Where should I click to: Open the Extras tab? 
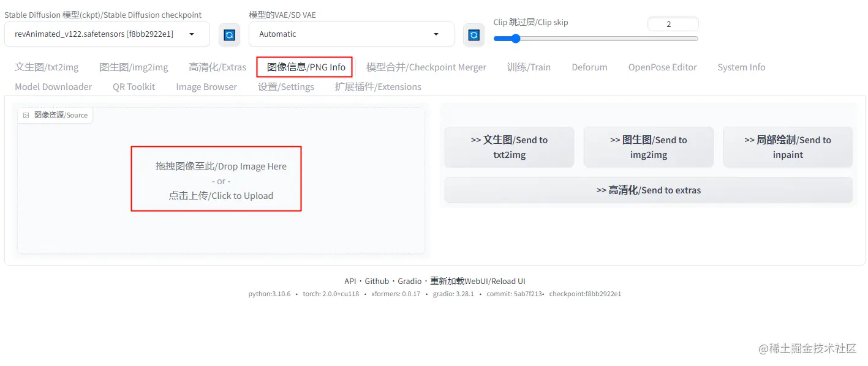pos(217,67)
